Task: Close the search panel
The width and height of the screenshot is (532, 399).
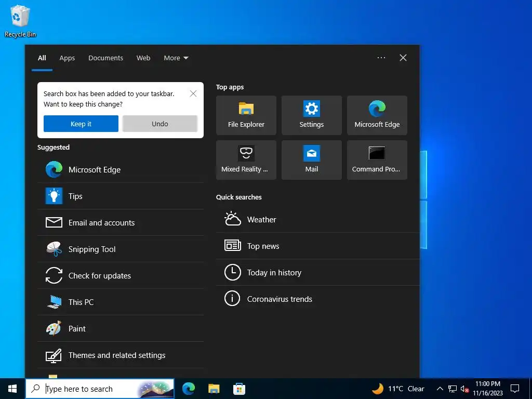Action: point(403,58)
